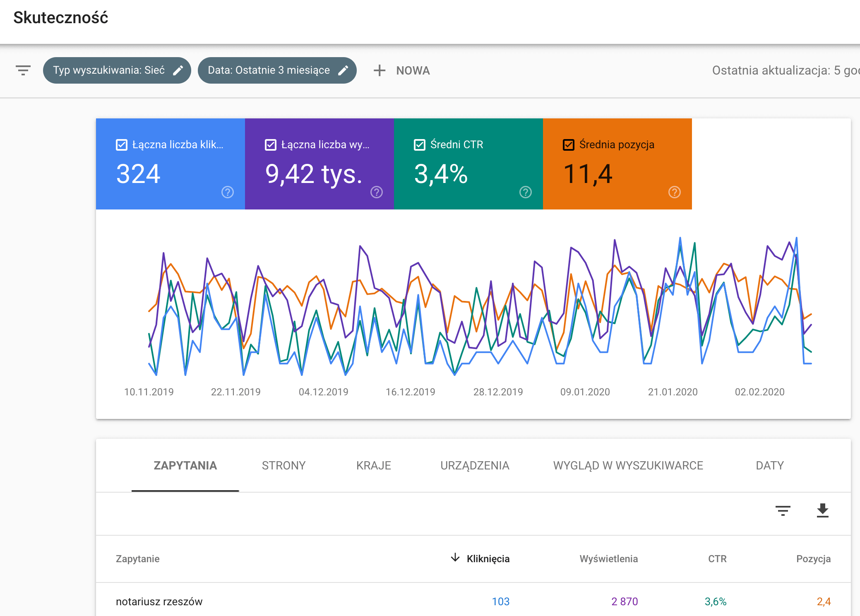Viewport: 860px width, 616px height.
Task: Open the 'Data: Ostatnie 3 miesiące' filter chip
Action: coord(277,70)
